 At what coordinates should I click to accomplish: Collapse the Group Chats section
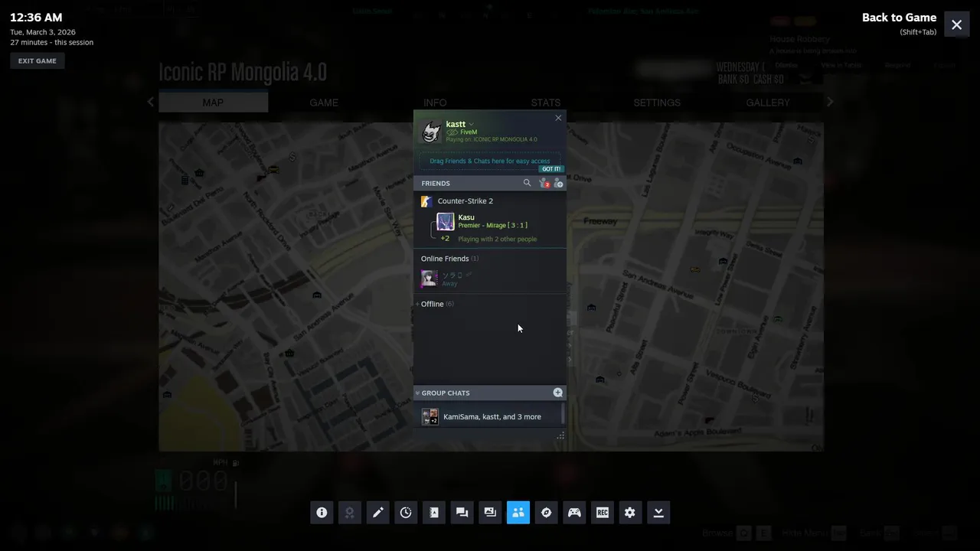point(417,393)
